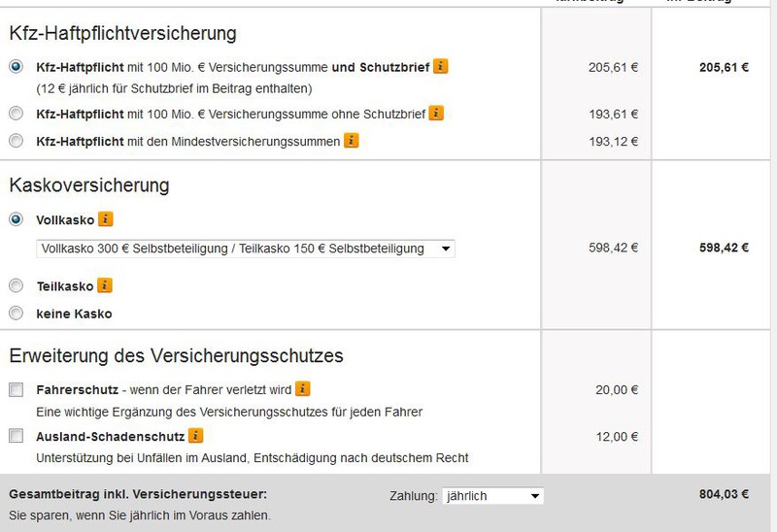Viewport: 777px width, 532px height.
Task: Show info for Mindestversicherungssummen option
Action: click(x=352, y=141)
